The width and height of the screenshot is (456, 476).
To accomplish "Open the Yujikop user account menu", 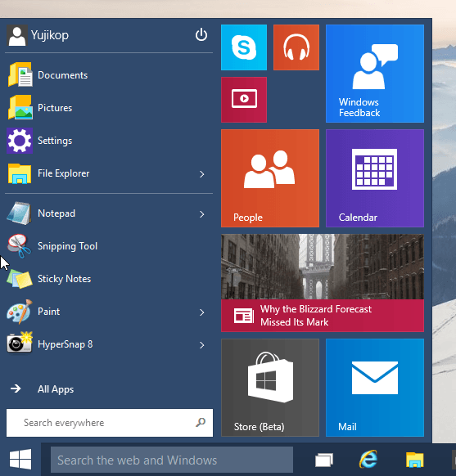I will [x=38, y=35].
